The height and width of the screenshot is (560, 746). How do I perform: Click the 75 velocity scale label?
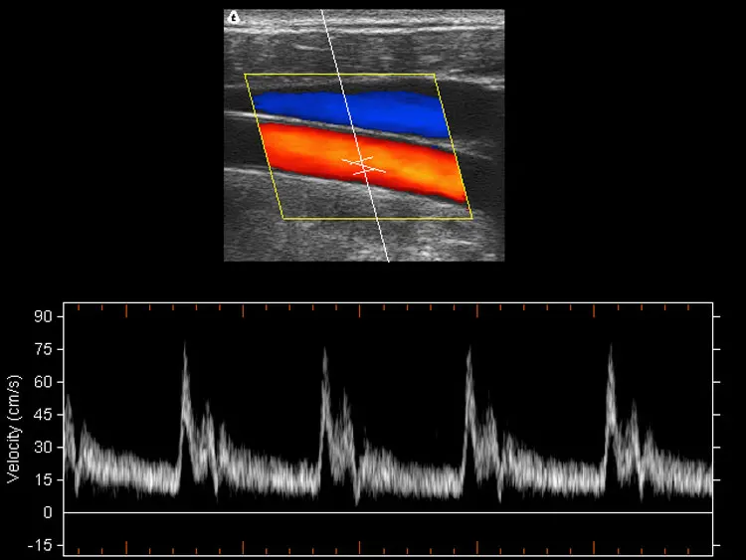point(43,349)
